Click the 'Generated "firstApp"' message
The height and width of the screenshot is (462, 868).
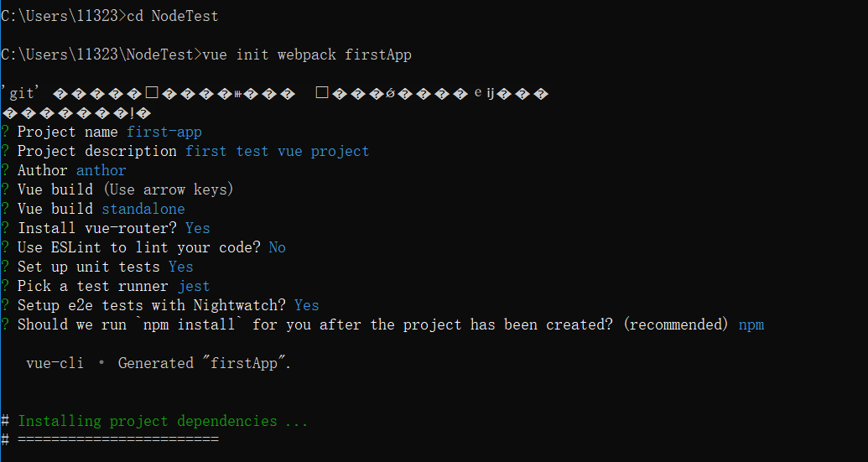[x=205, y=364]
